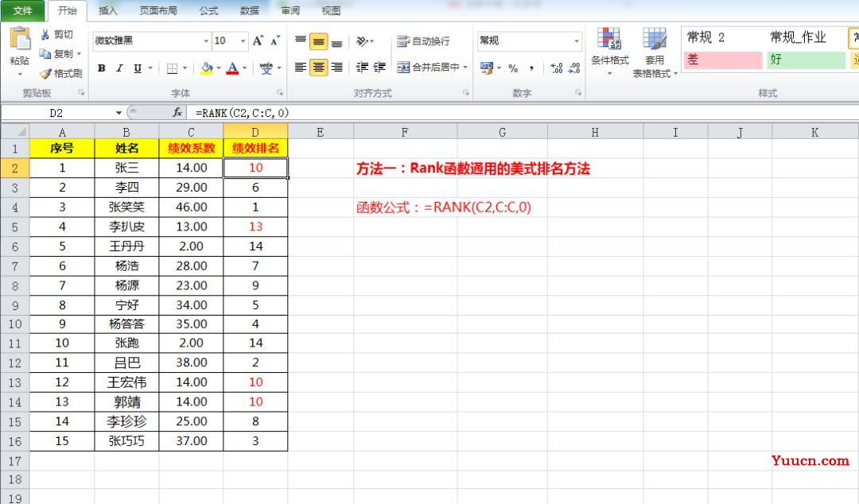The image size is (859, 504).
Task: Expand the Alignment group dialog launcher
Action: click(465, 92)
